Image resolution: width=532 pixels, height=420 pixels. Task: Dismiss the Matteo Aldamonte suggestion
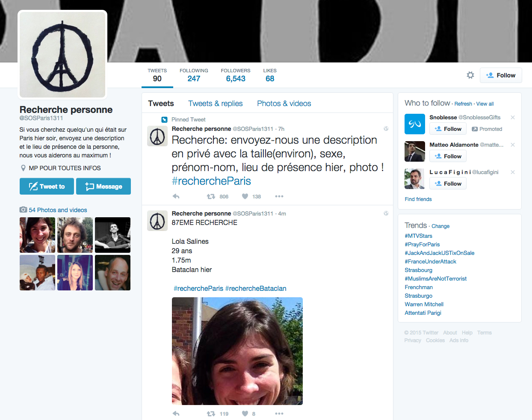(x=513, y=145)
